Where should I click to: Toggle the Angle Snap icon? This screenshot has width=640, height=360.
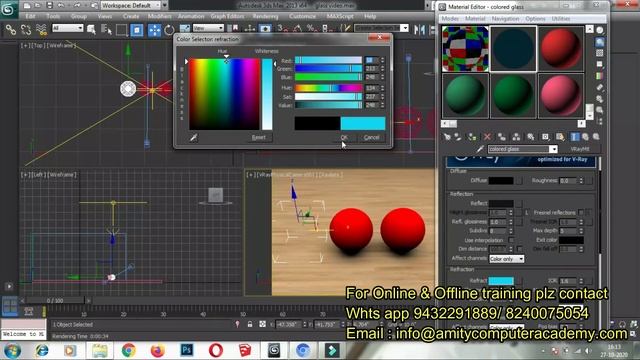point(298,28)
